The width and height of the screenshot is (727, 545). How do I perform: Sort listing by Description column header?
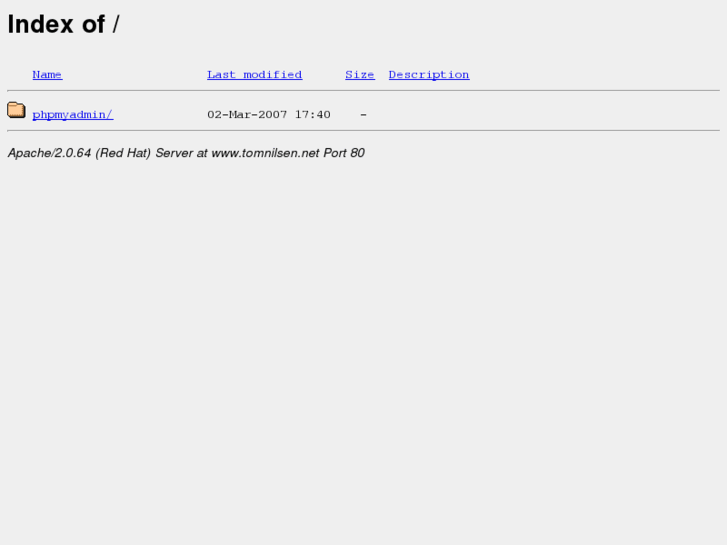(x=429, y=75)
